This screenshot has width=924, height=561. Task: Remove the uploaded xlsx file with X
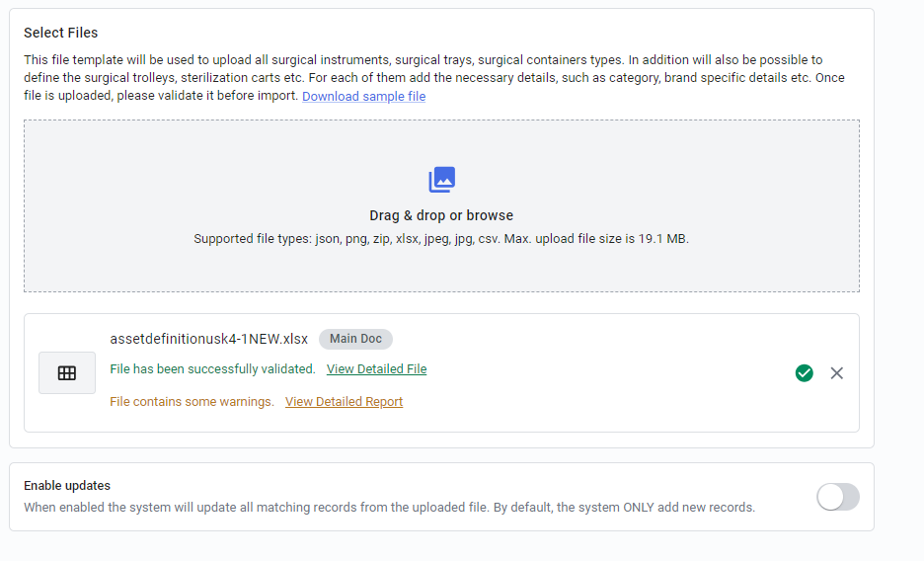coord(836,373)
